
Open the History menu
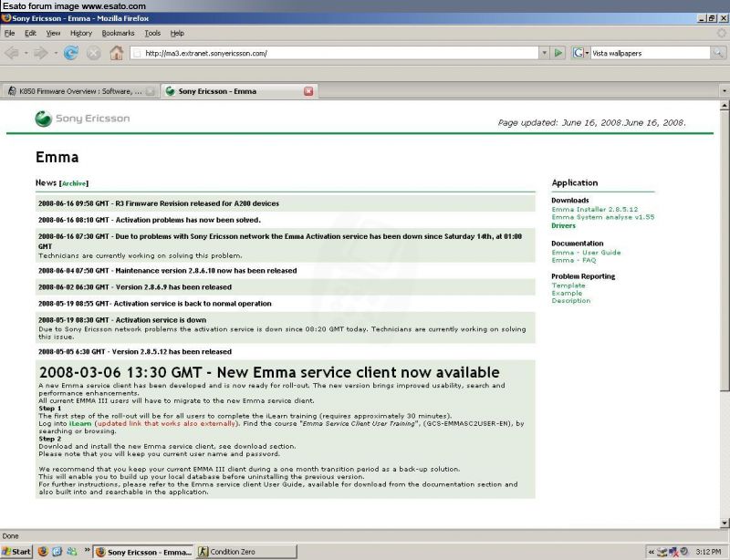pos(81,33)
